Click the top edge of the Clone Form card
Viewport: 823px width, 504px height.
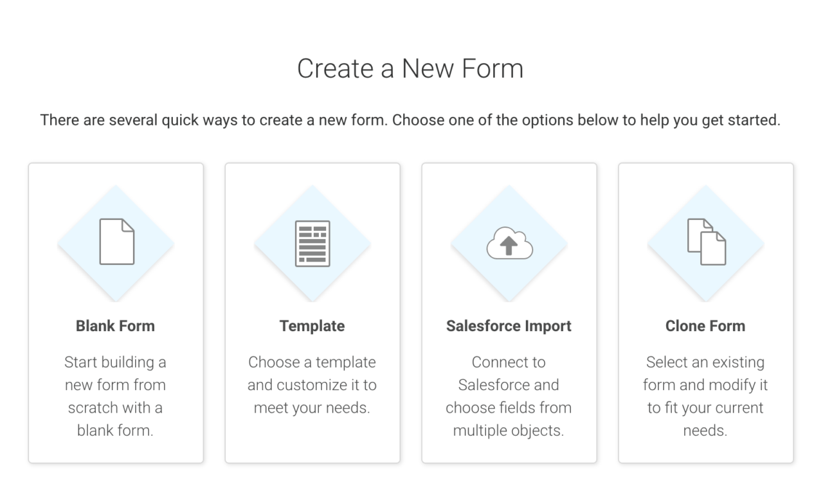pos(706,165)
